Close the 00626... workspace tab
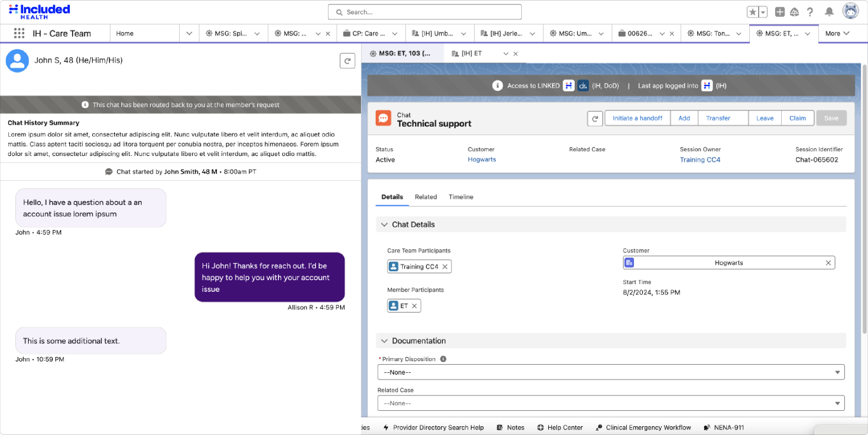868x435 pixels. tap(672, 34)
